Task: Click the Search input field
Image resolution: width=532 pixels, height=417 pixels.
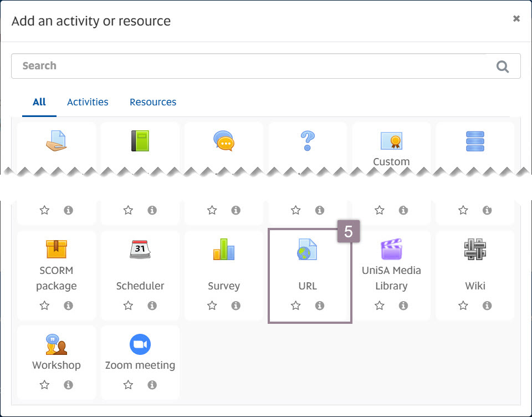Action: coord(222,66)
